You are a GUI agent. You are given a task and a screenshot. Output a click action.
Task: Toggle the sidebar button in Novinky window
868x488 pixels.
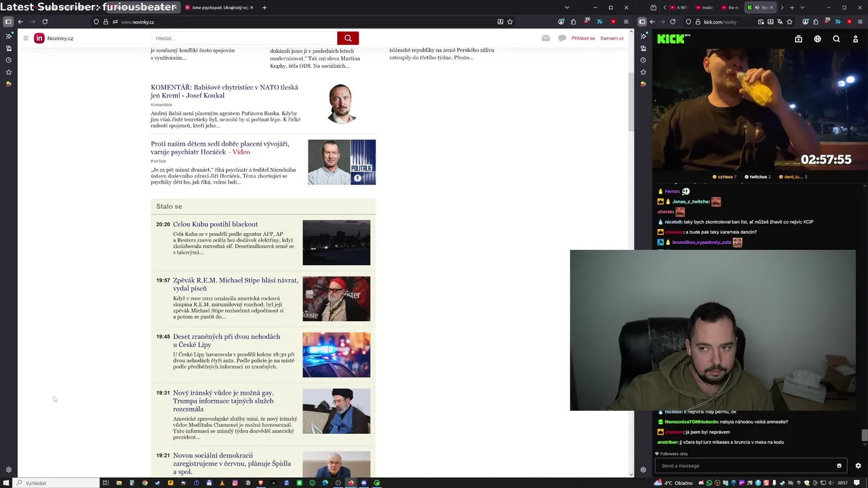coord(8,22)
